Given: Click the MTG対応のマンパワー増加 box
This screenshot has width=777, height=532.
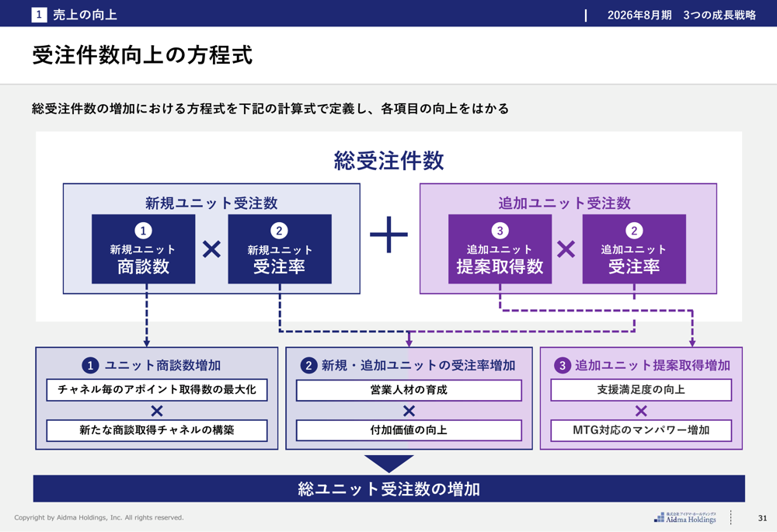Looking at the screenshot, I should coord(641,430).
